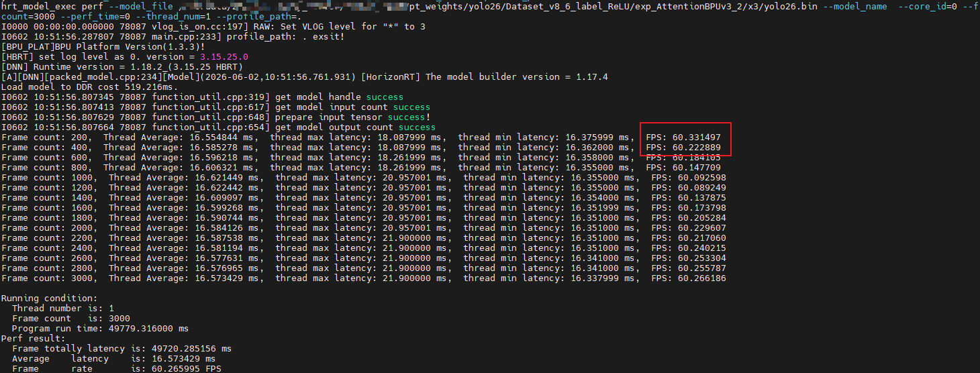Click the Load model to DDR cost line
This screenshot has width=980, height=373.
(x=90, y=87)
